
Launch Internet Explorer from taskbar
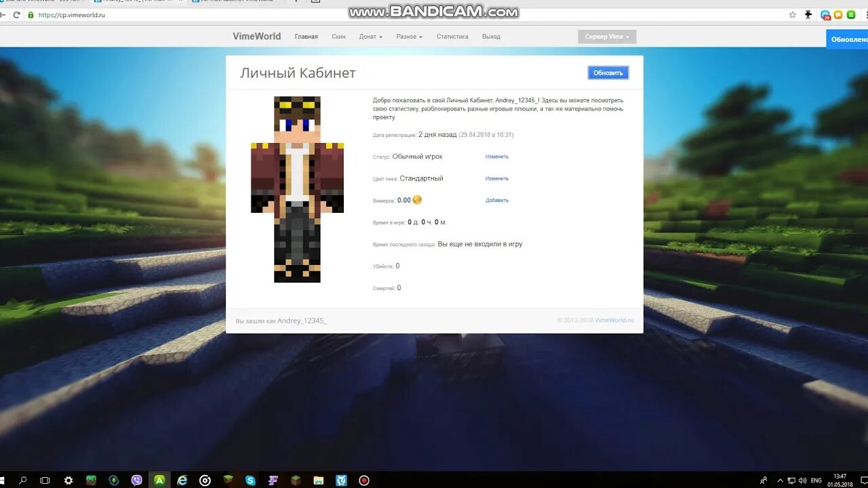(182, 481)
